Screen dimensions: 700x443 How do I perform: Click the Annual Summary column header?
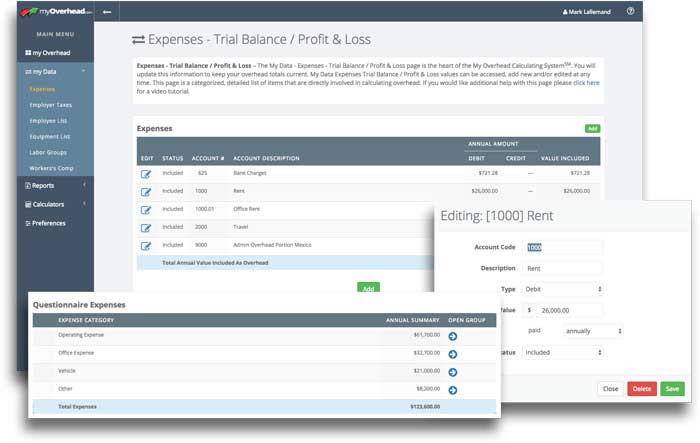click(412, 320)
